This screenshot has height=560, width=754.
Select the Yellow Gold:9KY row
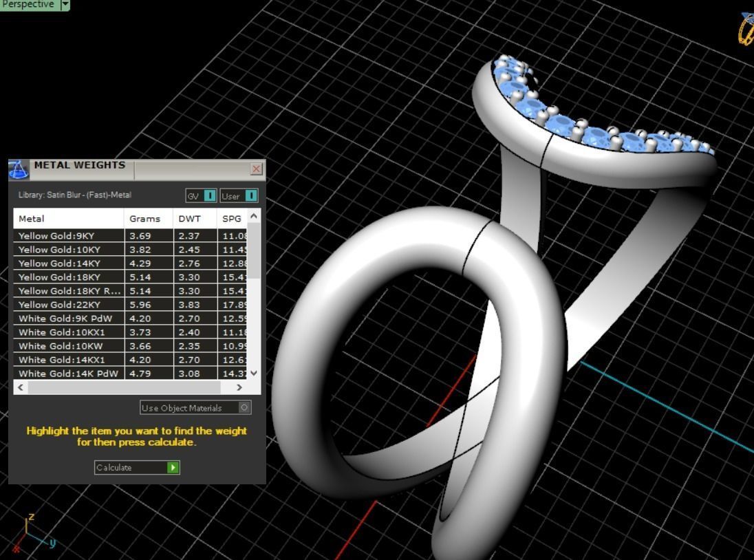point(130,235)
